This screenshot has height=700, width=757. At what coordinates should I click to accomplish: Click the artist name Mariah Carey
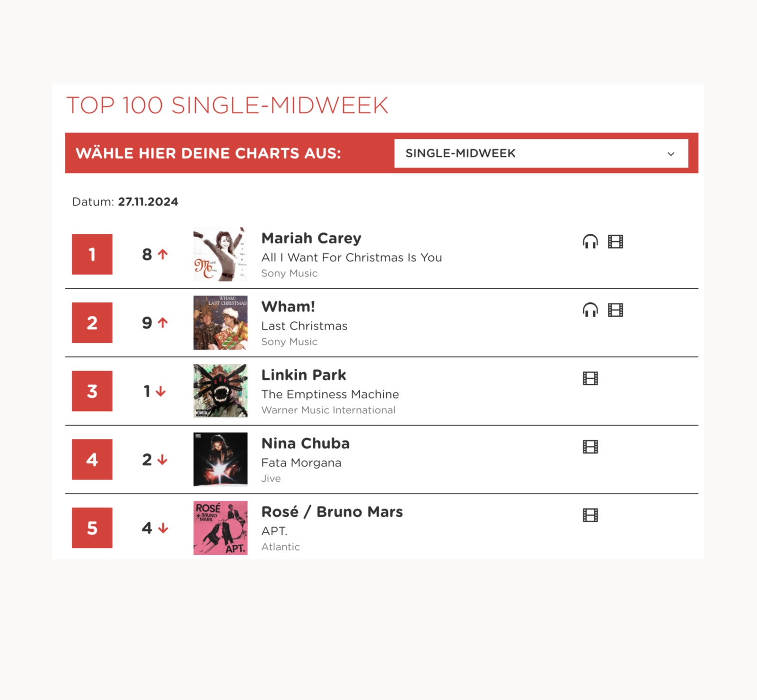tap(311, 238)
